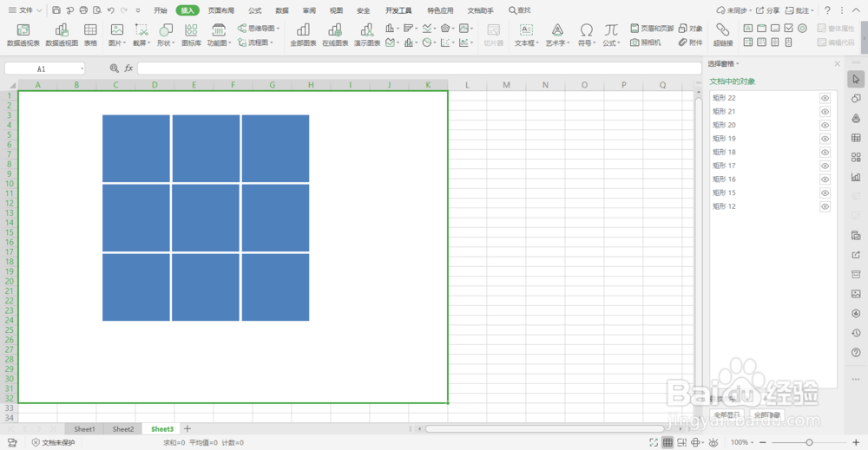Undo the last action
Viewport: 868px width, 450px height.
coord(111,10)
